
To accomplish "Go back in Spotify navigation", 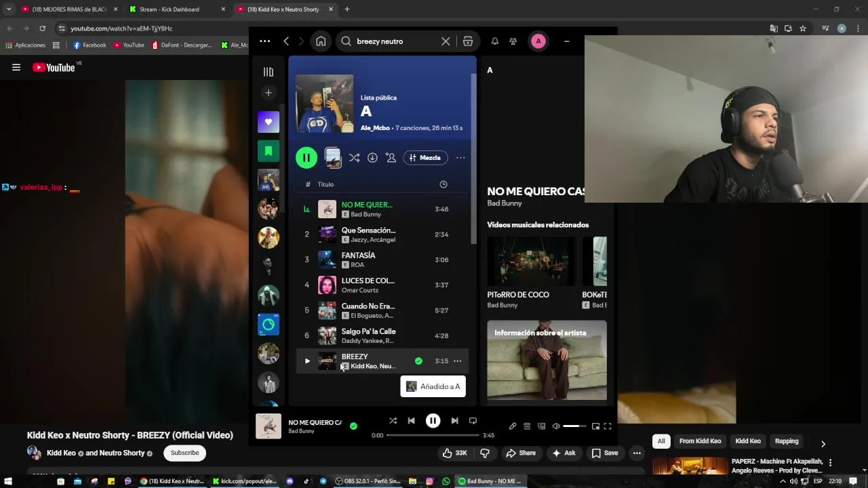I will tap(286, 41).
